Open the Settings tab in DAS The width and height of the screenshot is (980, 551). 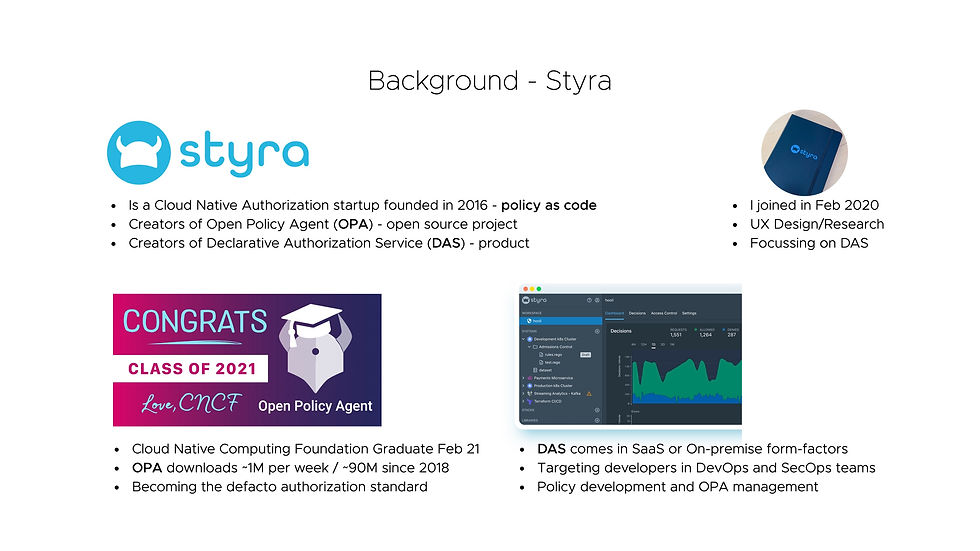coord(689,313)
